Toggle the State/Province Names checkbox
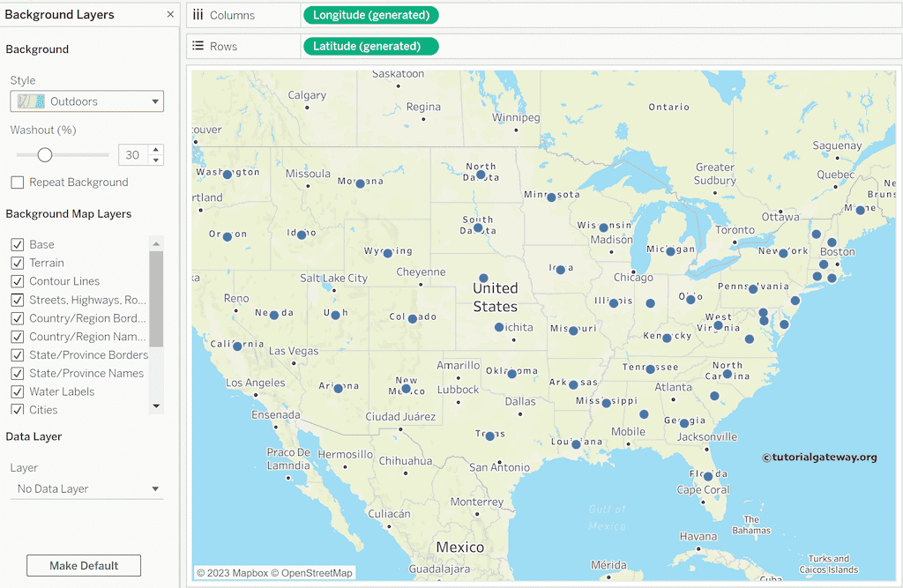Image resolution: width=903 pixels, height=588 pixels. point(18,373)
